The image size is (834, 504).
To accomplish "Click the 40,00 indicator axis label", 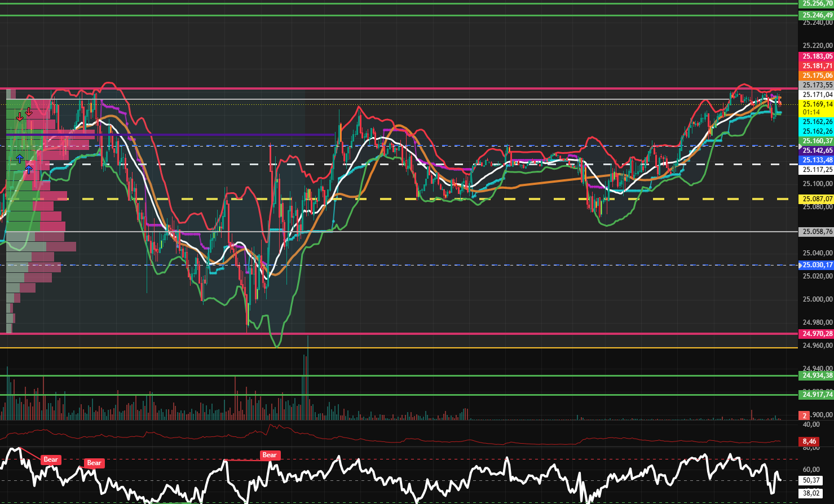I will (x=811, y=425).
